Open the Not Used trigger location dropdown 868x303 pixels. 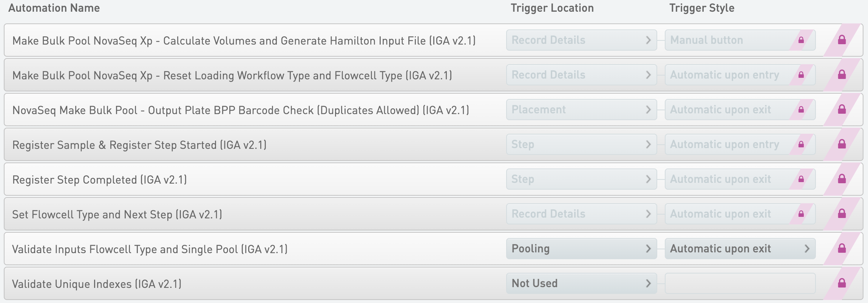[581, 283]
